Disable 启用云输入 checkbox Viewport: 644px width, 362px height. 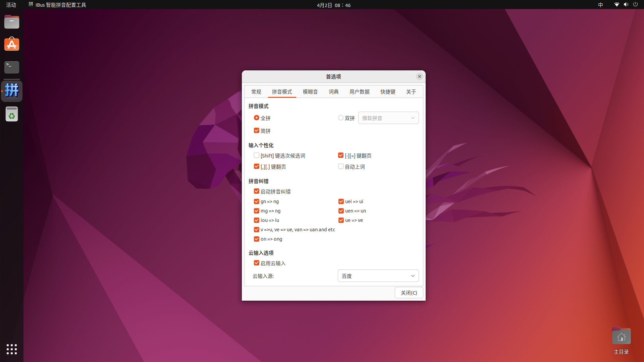pyautogui.click(x=257, y=263)
